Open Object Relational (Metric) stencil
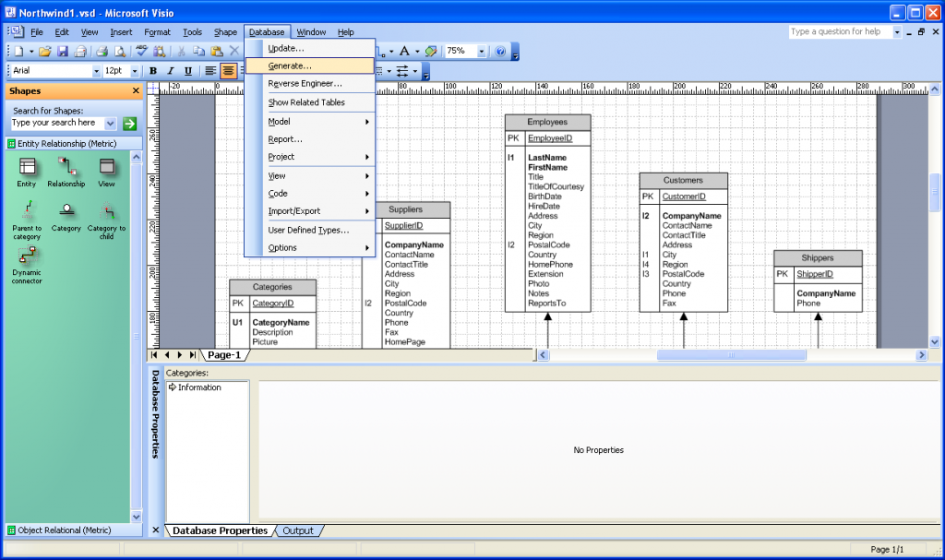Viewport: 945px width, 560px height. coord(74,530)
